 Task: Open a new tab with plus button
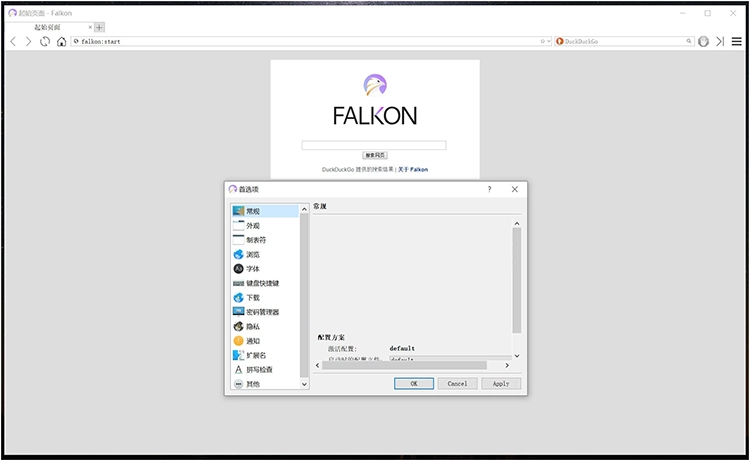point(99,27)
